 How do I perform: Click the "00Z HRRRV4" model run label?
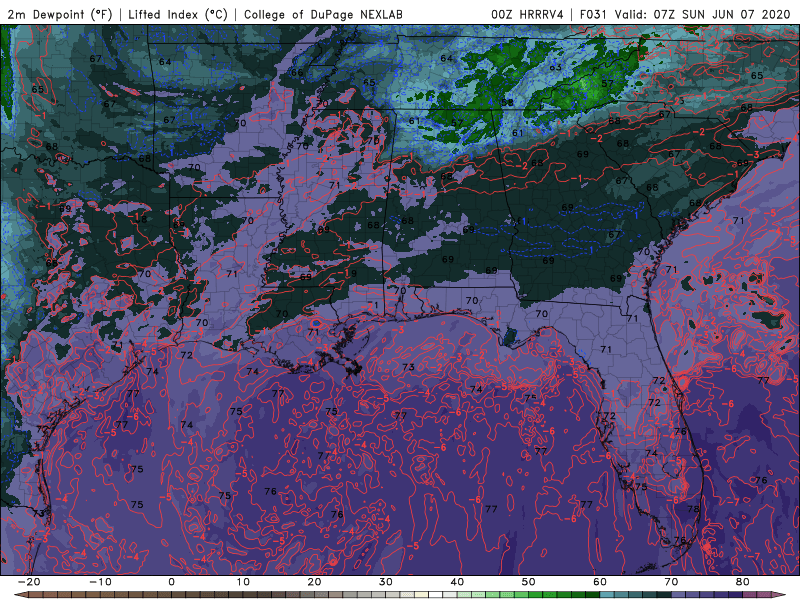(x=527, y=14)
